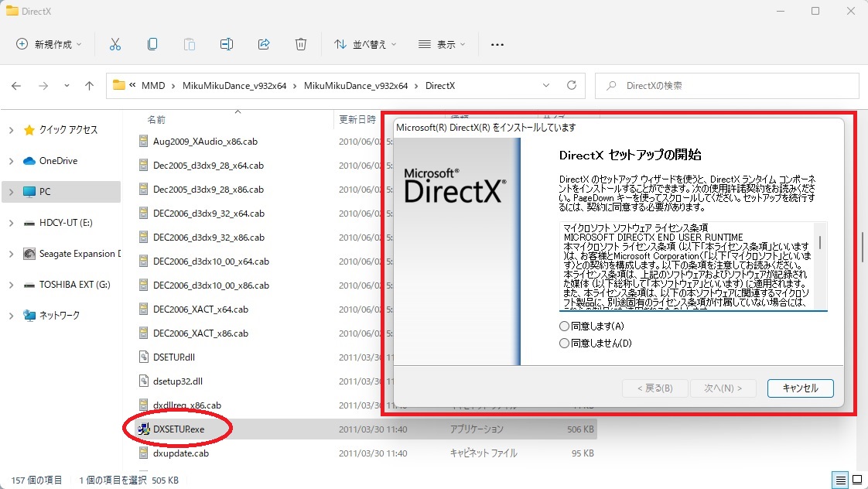This screenshot has height=489, width=868.
Task: Click the Share icon in toolbar
Action: click(264, 44)
